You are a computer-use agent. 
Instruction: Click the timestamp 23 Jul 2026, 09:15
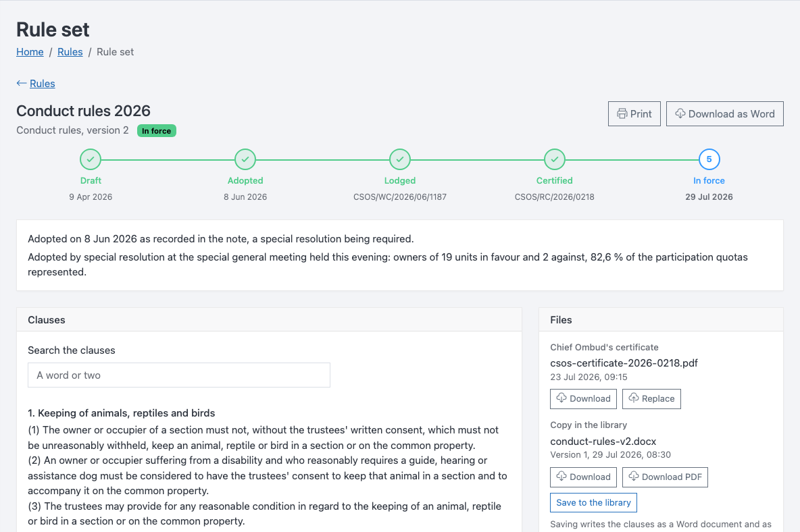tap(589, 377)
